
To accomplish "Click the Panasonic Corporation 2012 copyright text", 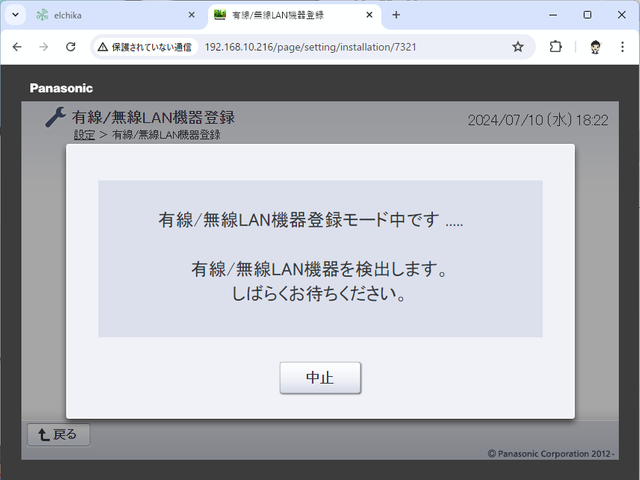I will 551,454.
